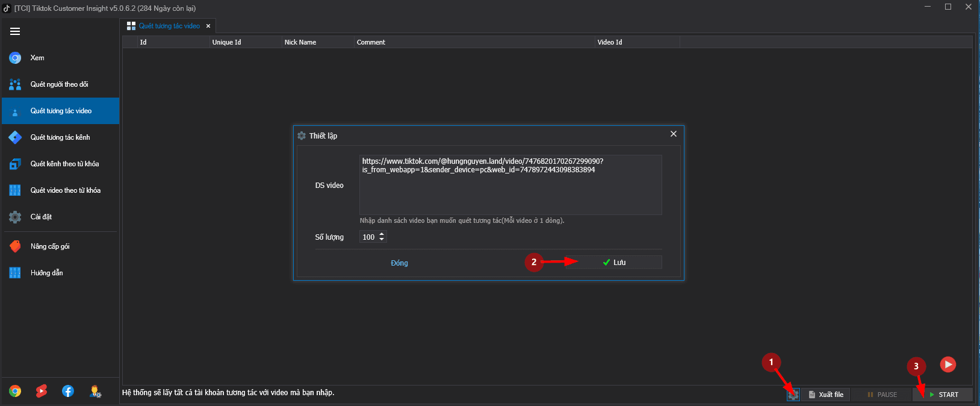Image resolution: width=980 pixels, height=406 pixels.
Task: Click the icon beside Quét kênh theo từ khóa
Action: coord(15,164)
